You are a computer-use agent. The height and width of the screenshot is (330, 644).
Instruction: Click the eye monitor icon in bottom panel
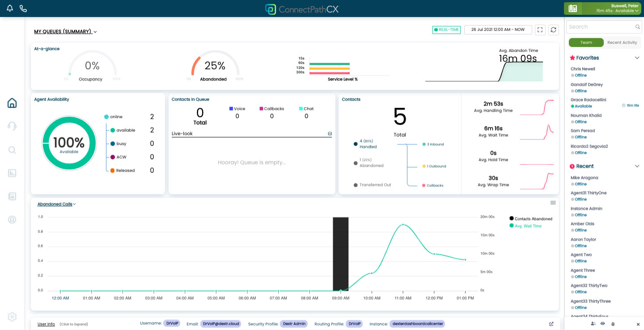point(603,324)
